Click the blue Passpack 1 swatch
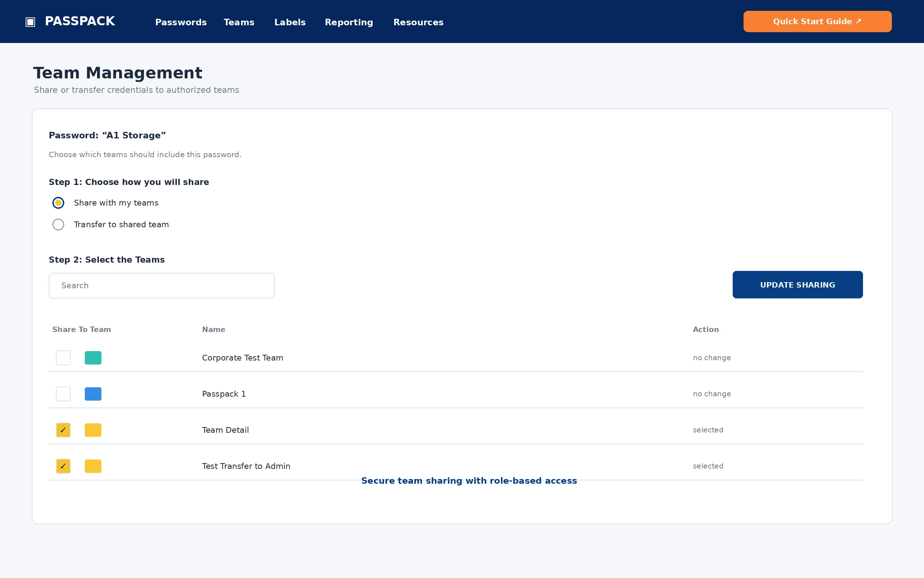This screenshot has height=578, width=924. coord(93,394)
